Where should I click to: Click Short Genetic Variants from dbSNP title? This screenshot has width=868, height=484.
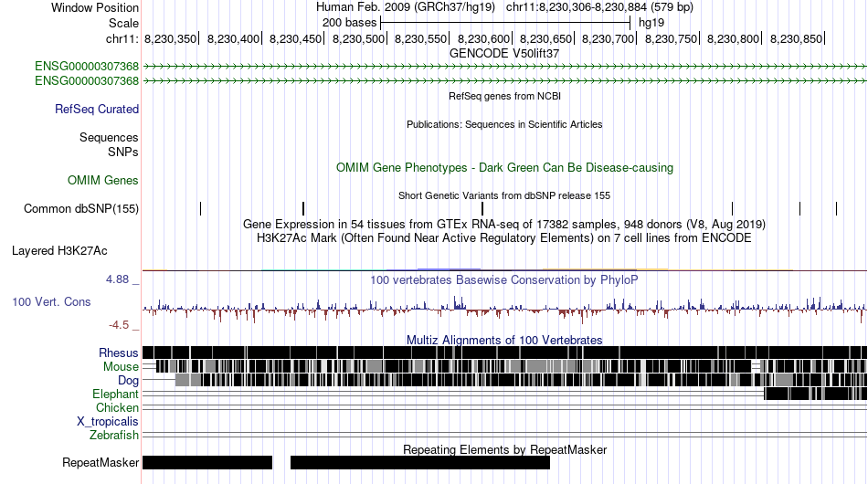click(x=504, y=195)
